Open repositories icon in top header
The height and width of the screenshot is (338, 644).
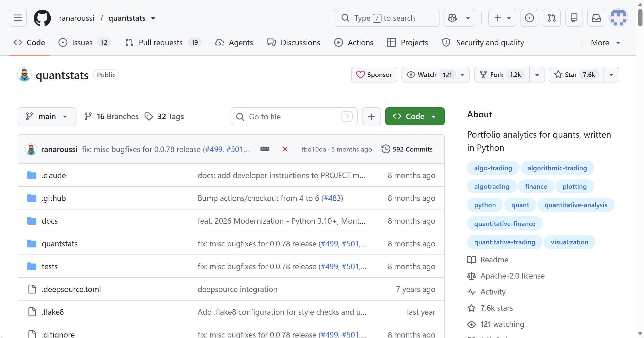(x=574, y=18)
